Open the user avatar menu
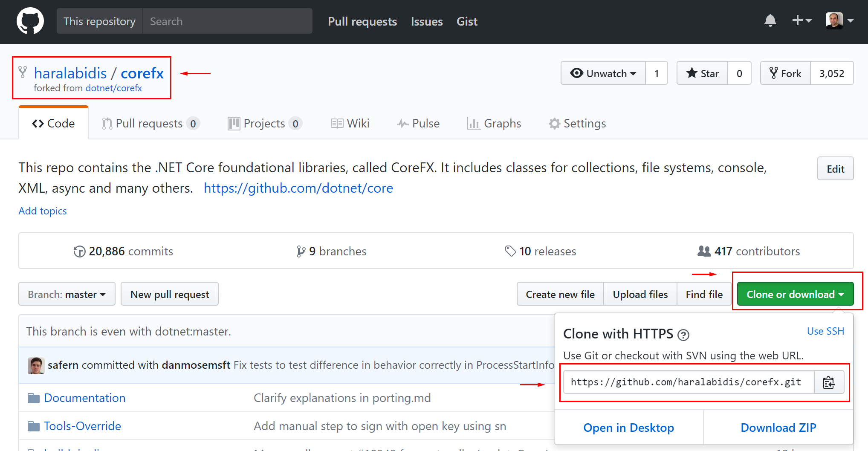This screenshot has width=868, height=451. [x=839, y=20]
